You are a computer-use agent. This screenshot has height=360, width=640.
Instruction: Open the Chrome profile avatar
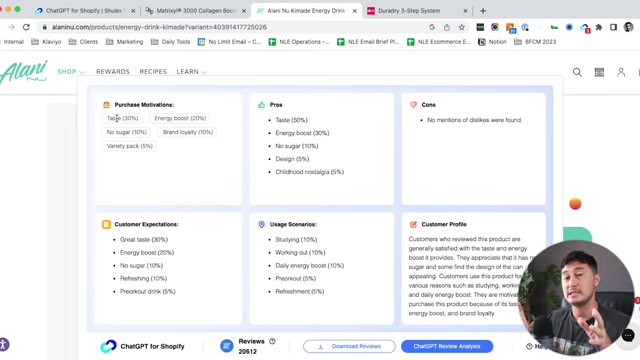coord(629,27)
